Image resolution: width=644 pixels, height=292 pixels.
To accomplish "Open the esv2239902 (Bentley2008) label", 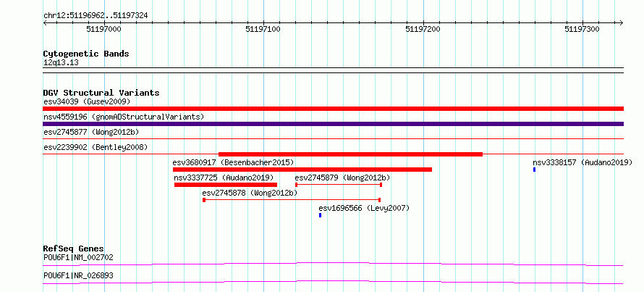I will tap(96, 147).
